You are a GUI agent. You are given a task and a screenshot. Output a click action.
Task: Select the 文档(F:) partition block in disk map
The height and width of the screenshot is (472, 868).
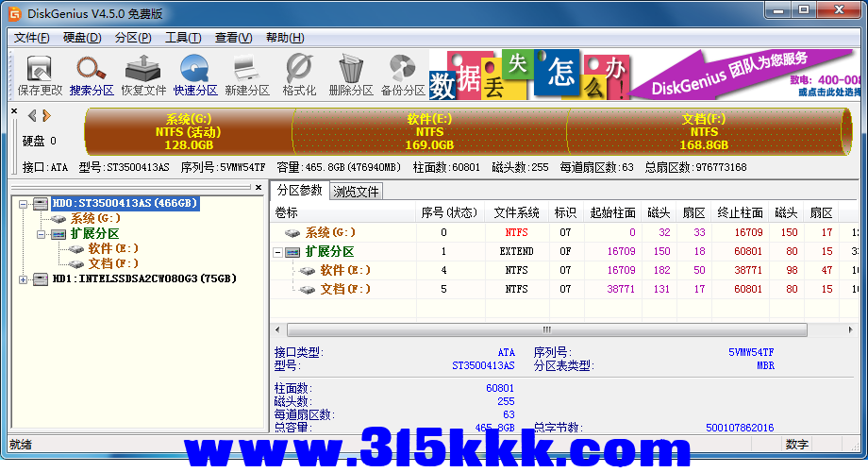pos(704,132)
